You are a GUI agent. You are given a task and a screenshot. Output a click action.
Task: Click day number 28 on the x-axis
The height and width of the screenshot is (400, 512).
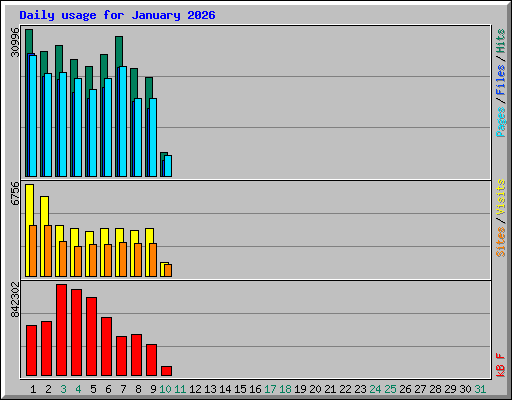click(x=435, y=389)
